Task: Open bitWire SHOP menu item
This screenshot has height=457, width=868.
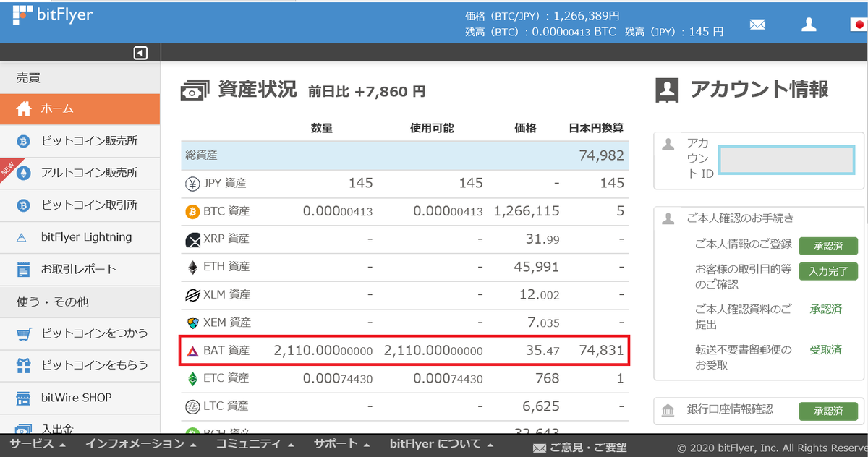Action: coord(80,398)
